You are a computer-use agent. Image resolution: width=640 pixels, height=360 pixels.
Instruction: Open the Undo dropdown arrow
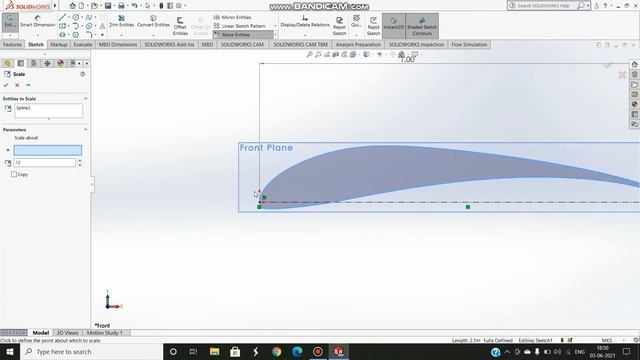140,6
